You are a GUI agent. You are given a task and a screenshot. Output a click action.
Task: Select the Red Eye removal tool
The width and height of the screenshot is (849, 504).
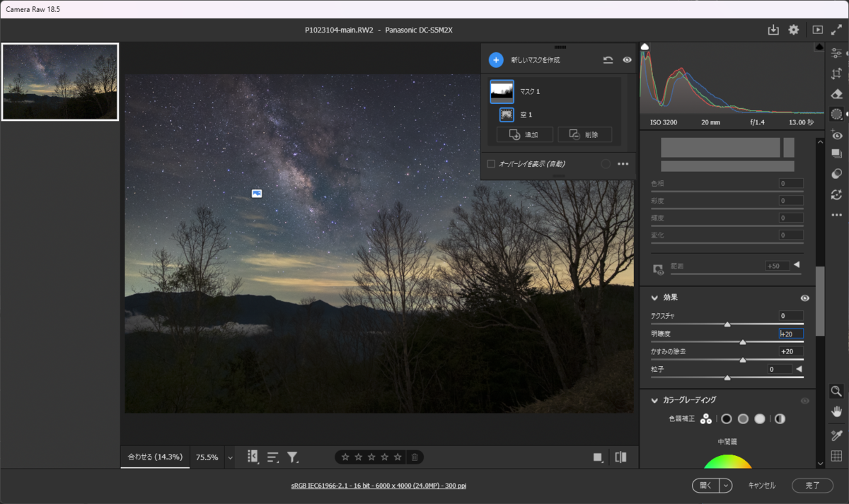836,135
